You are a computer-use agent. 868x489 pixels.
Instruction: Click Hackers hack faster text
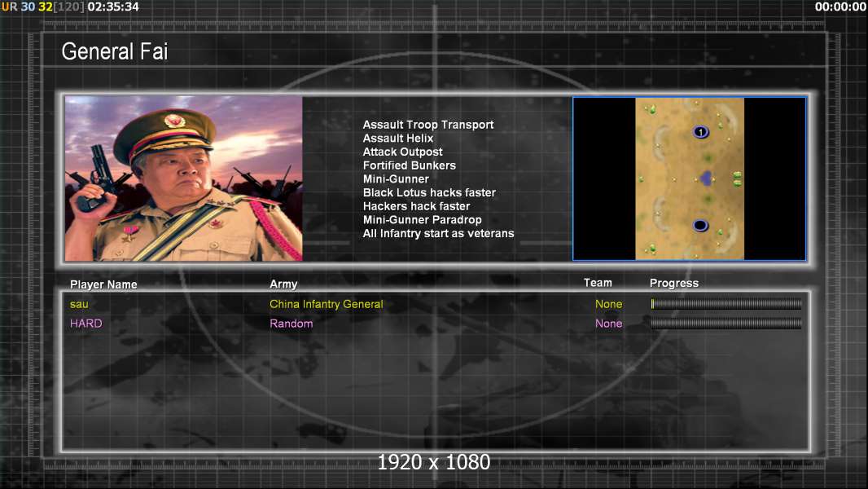pos(416,206)
